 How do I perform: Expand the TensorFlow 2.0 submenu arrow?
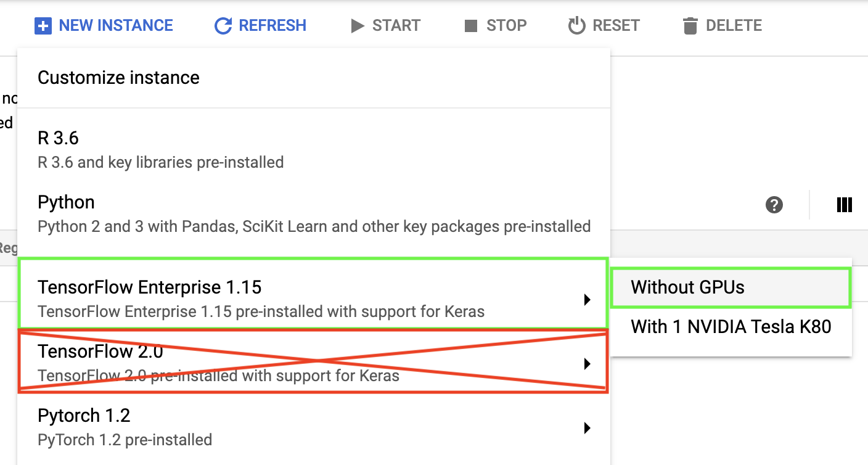pos(587,364)
